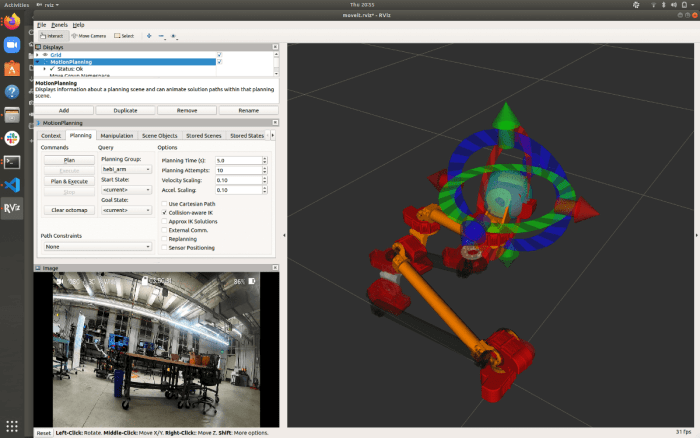Click the Bluetooth tray icon
The height and width of the screenshot is (438, 700).
[x=663, y=5]
